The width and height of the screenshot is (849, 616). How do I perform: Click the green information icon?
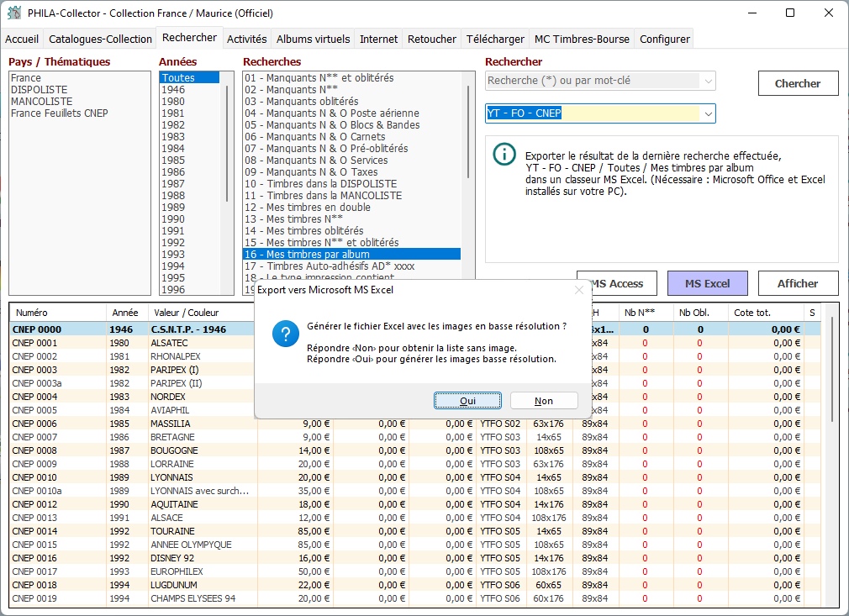[x=504, y=154]
